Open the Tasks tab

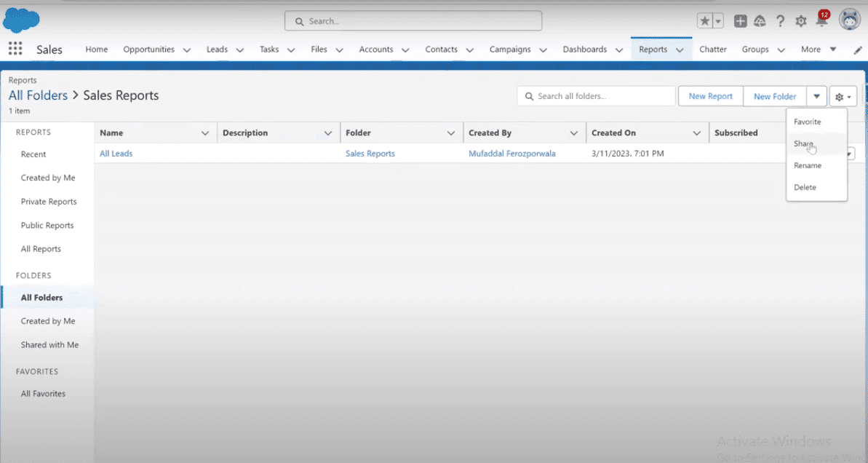[269, 50]
